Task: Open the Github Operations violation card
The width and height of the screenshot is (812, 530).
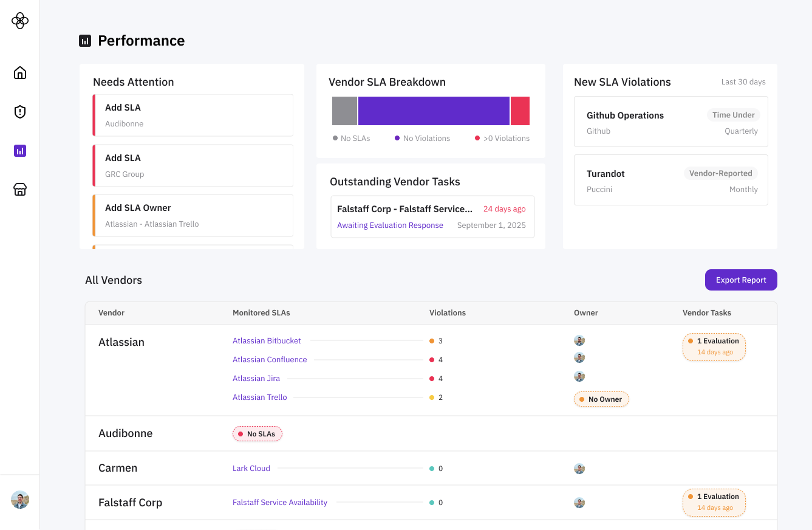Action: (x=670, y=122)
